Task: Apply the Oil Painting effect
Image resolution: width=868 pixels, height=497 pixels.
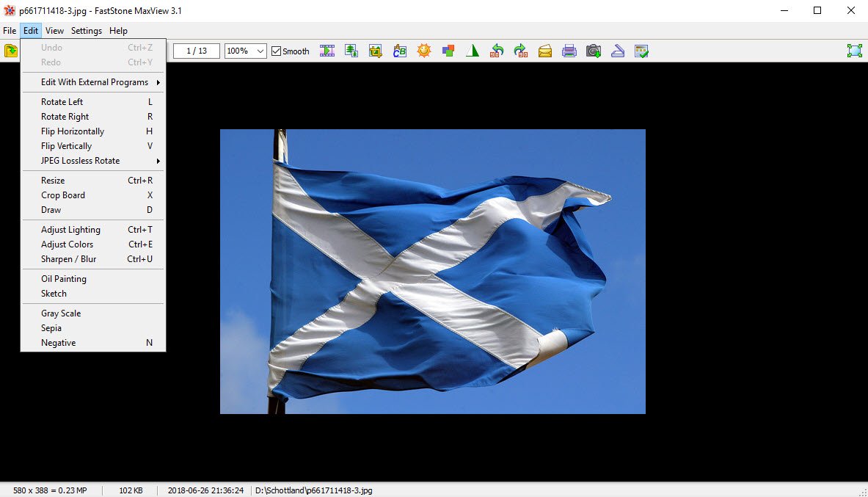Action: tap(93, 279)
